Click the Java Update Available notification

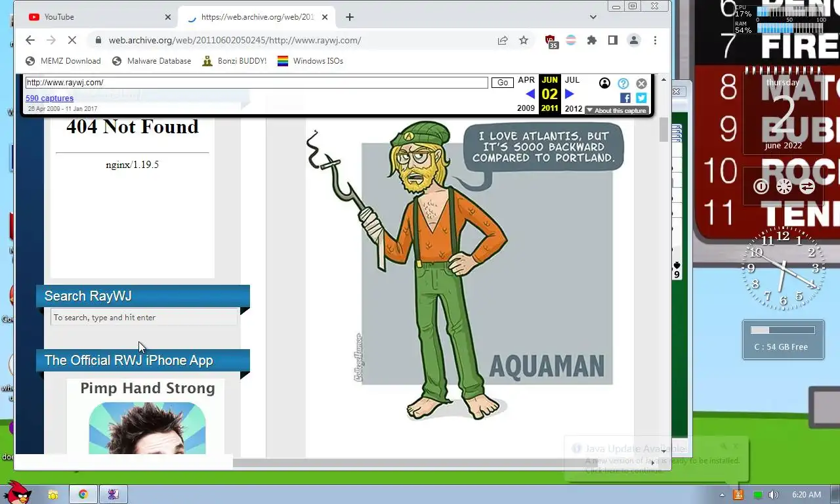coord(656,459)
